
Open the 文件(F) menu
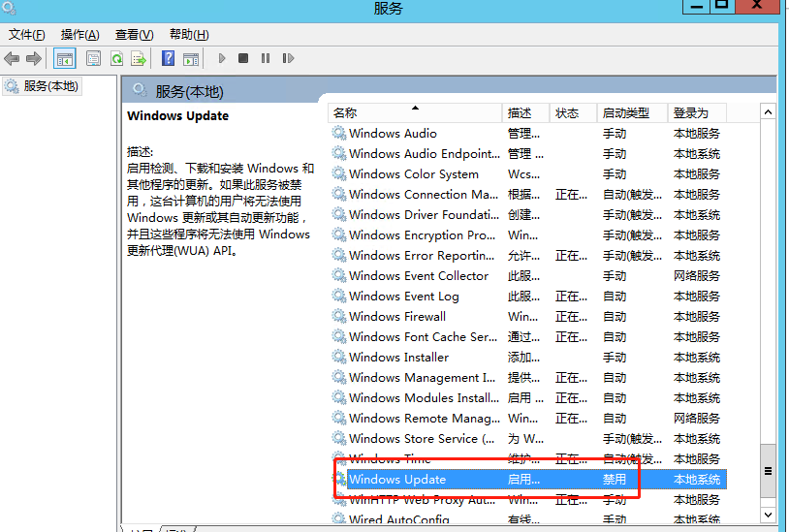[27, 35]
